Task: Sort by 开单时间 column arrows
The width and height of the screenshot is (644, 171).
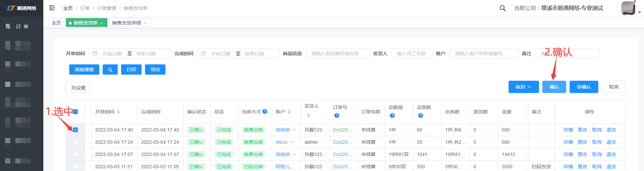Action: click(x=118, y=112)
